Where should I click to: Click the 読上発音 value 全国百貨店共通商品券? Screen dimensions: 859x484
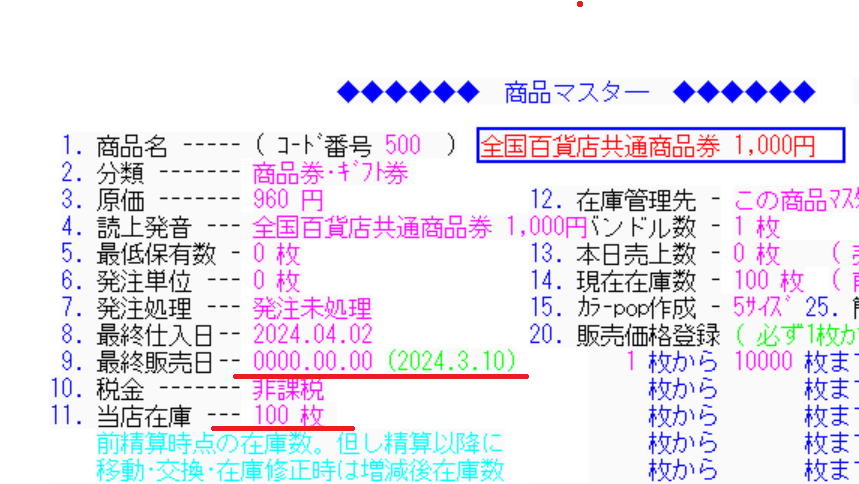coord(373,227)
